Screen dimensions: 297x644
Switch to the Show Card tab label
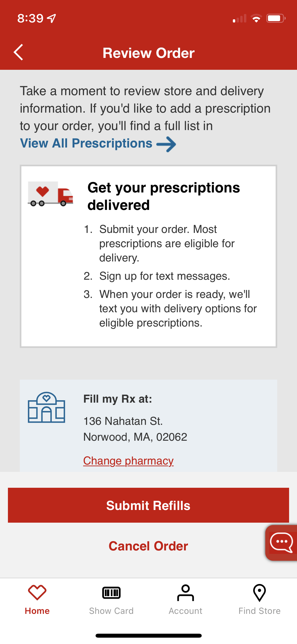click(111, 611)
